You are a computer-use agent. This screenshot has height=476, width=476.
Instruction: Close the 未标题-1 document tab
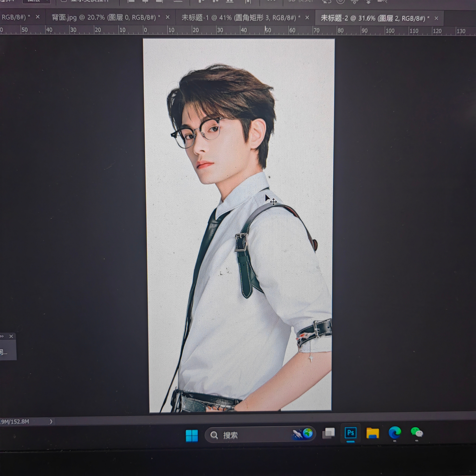pyautogui.click(x=307, y=18)
